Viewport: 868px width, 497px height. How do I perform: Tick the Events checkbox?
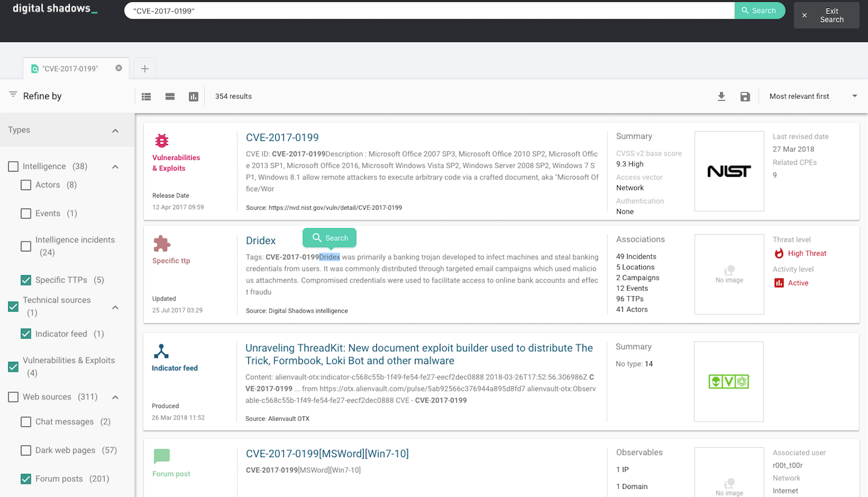26,213
